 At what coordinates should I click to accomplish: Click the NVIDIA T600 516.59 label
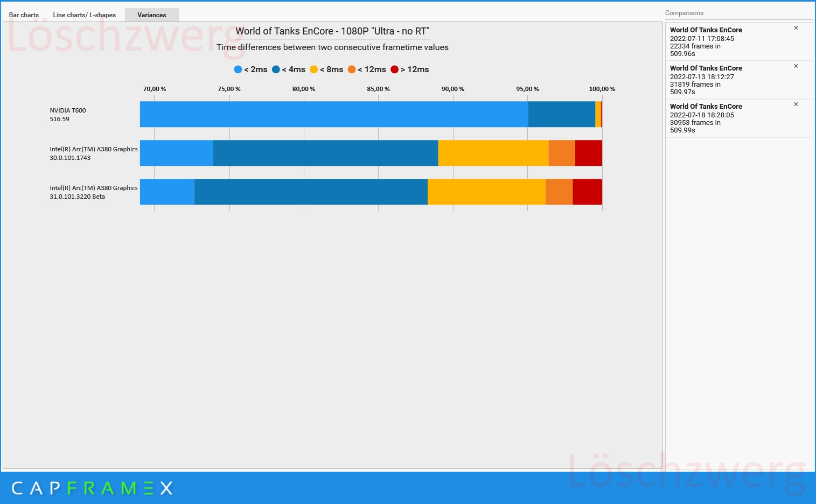click(x=68, y=115)
